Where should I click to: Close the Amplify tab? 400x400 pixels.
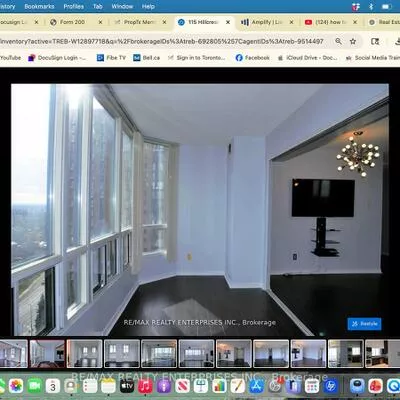pos(291,22)
